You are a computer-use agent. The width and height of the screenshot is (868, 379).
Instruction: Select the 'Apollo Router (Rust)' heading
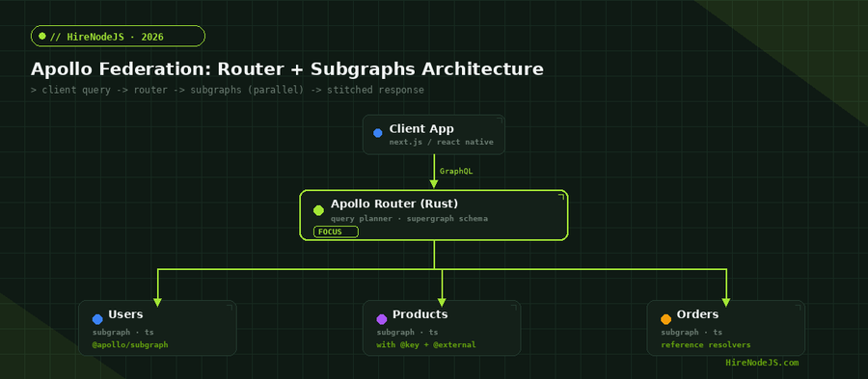(x=394, y=203)
